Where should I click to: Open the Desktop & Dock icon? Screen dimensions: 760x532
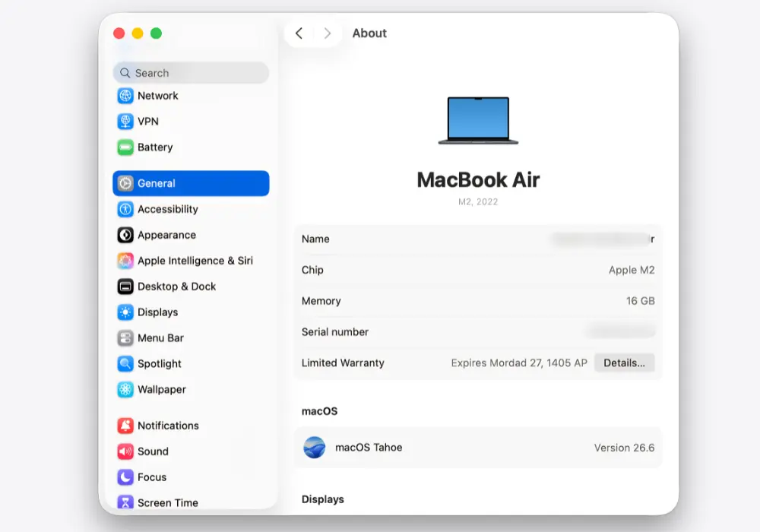pos(125,287)
